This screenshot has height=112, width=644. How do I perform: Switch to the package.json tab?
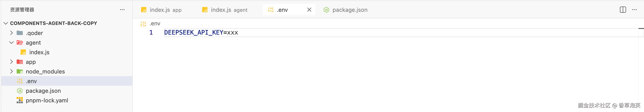pos(350,10)
